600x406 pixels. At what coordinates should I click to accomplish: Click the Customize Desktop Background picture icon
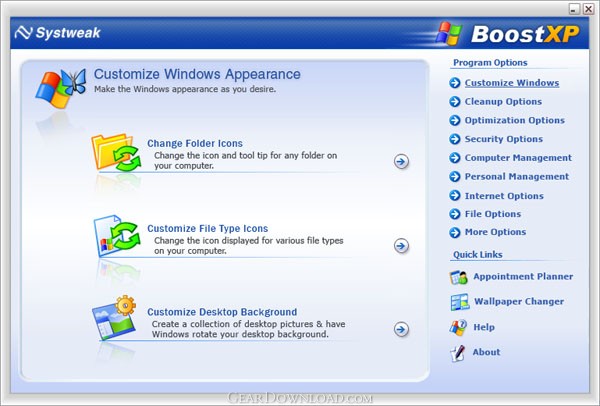(x=114, y=318)
